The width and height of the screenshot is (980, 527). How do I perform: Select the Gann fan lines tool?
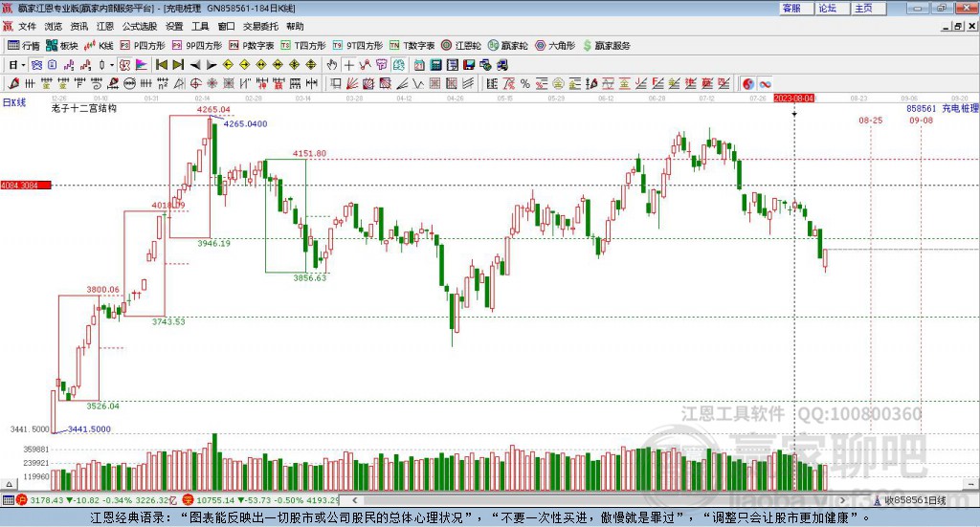coord(352,83)
